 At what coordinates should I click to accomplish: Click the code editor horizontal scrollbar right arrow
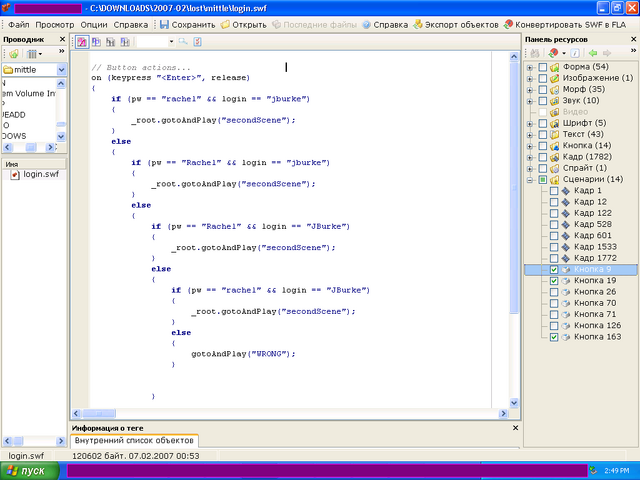tap(503, 413)
